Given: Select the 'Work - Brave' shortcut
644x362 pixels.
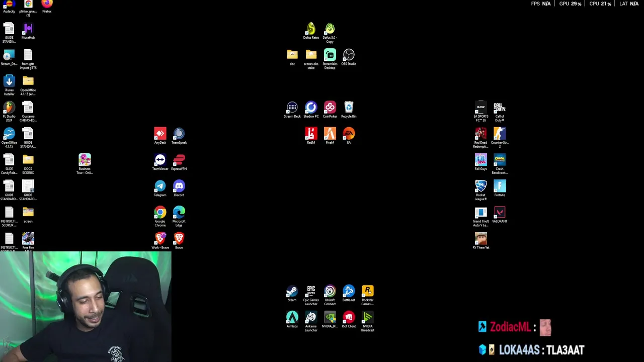Looking at the screenshot, I should (x=160, y=240).
